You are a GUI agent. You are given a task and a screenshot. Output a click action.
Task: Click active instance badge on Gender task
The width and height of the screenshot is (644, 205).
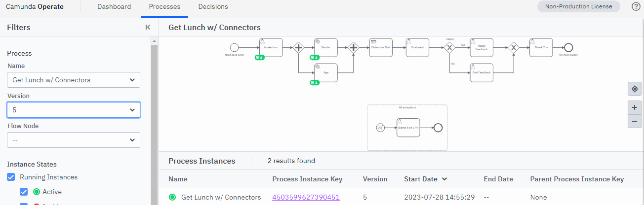[x=315, y=58]
